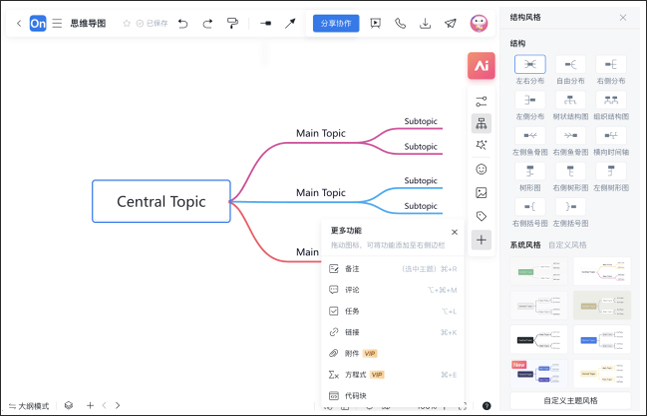
Task: Click the undo arrow in top toolbar
Action: coord(183,23)
